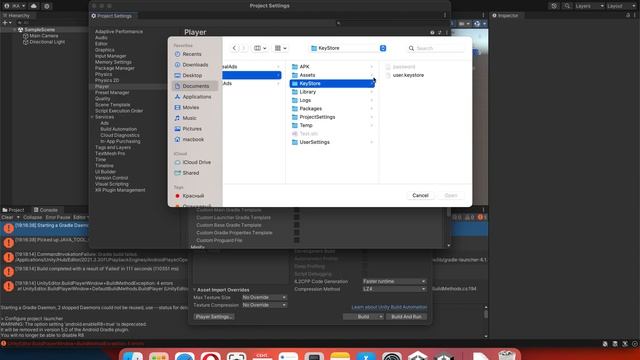Open Script Execution Order settings

(119, 111)
